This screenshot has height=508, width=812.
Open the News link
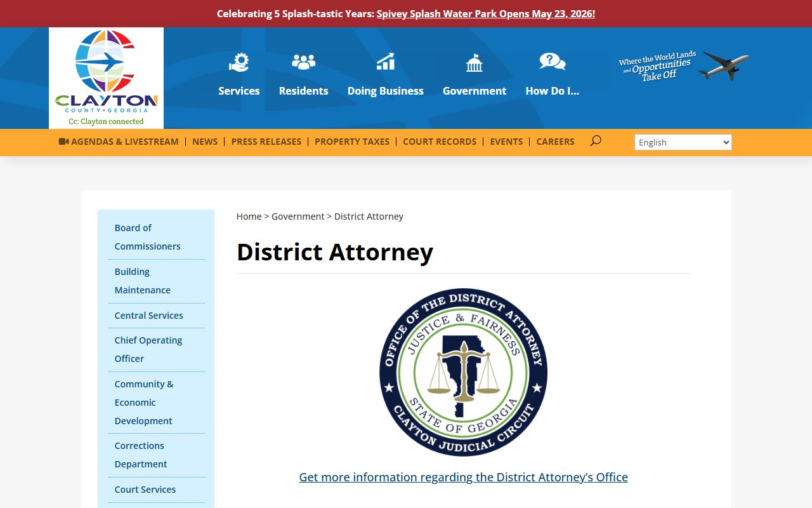pos(205,142)
